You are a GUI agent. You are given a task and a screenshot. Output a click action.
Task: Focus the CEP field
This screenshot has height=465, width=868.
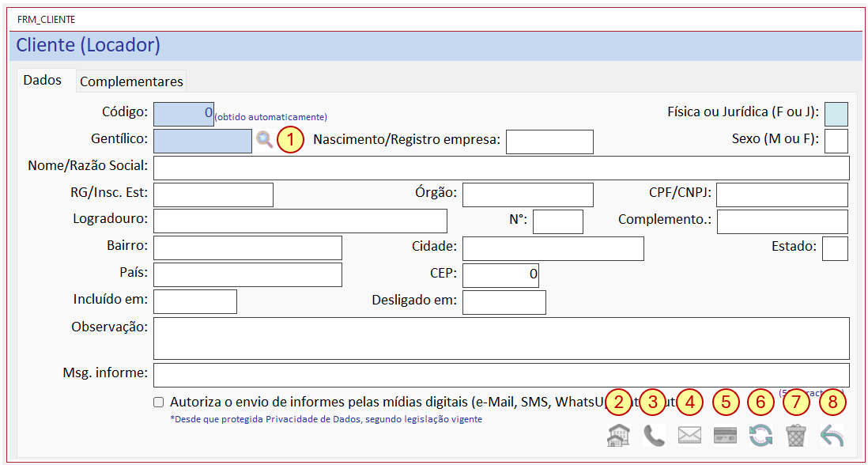tap(500, 275)
